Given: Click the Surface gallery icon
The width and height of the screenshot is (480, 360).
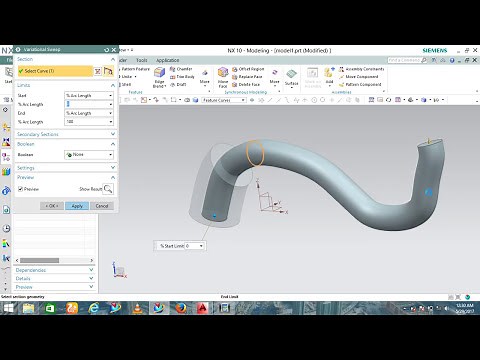Looking at the screenshot, I should click(x=291, y=74).
